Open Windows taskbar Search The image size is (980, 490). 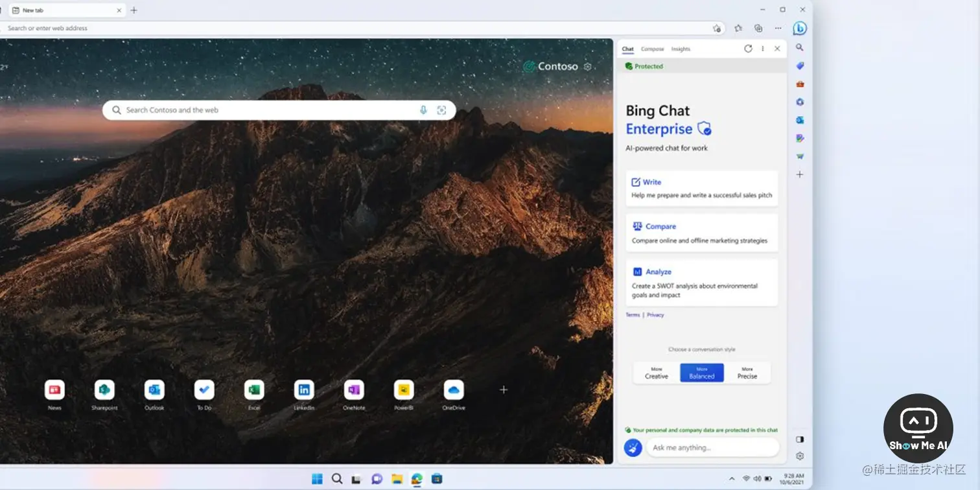click(337, 479)
